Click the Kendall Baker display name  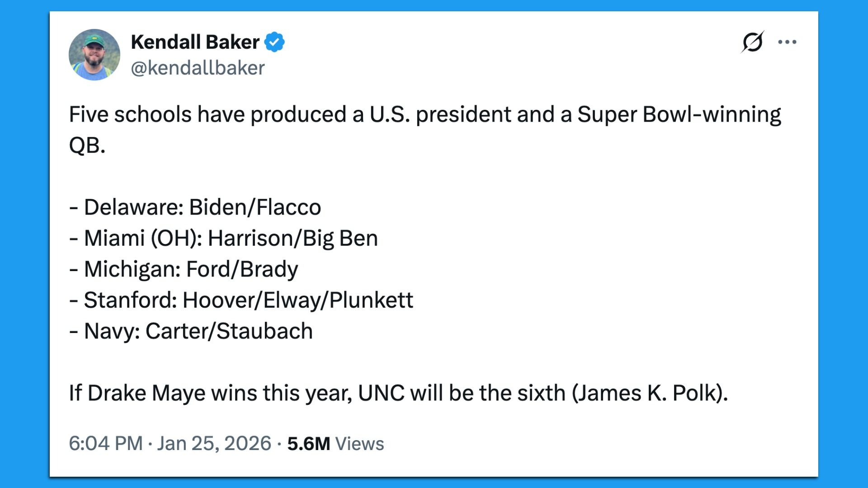coord(195,42)
